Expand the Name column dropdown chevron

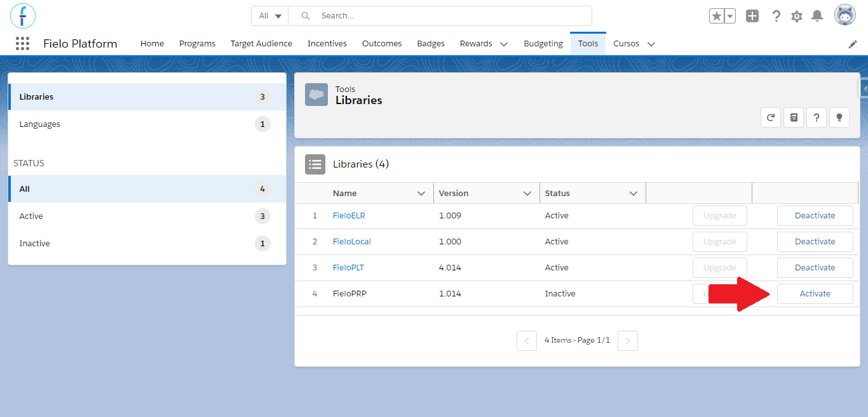click(421, 194)
